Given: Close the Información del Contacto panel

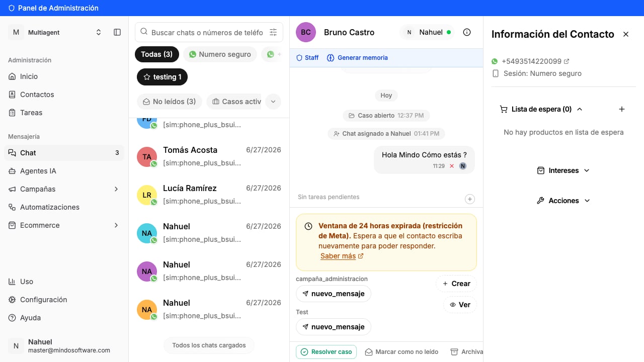Looking at the screenshot, I should [x=626, y=34].
